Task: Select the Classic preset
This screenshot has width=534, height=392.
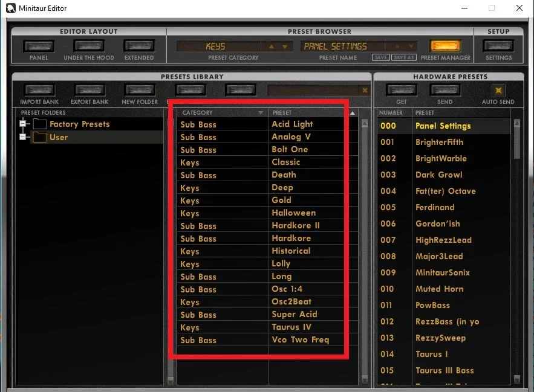Action: 285,162
